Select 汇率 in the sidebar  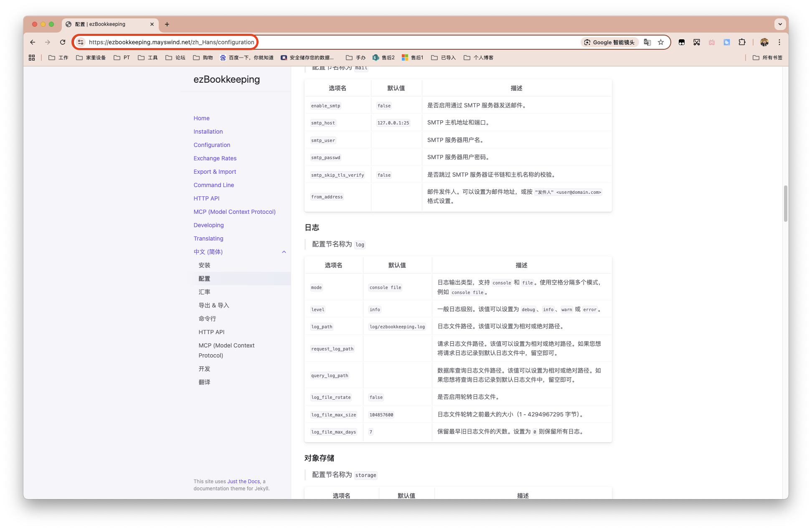coord(204,292)
